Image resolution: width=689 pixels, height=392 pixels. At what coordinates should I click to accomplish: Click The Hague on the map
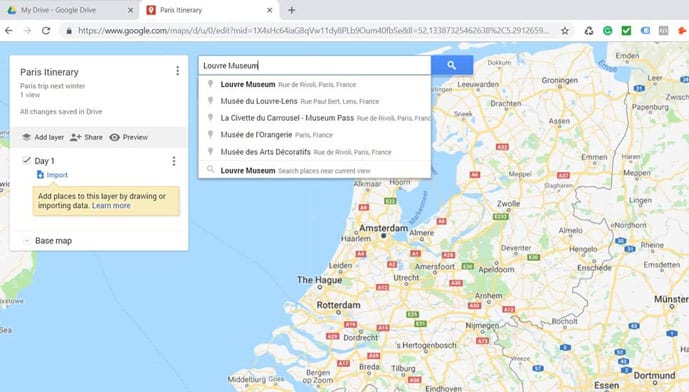point(319,280)
